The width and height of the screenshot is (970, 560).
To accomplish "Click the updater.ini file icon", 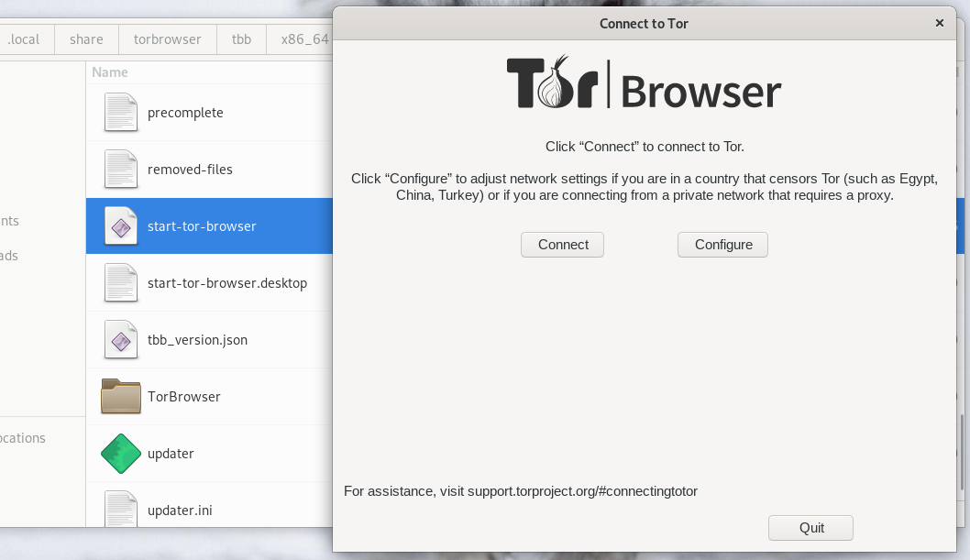I will click(x=121, y=509).
